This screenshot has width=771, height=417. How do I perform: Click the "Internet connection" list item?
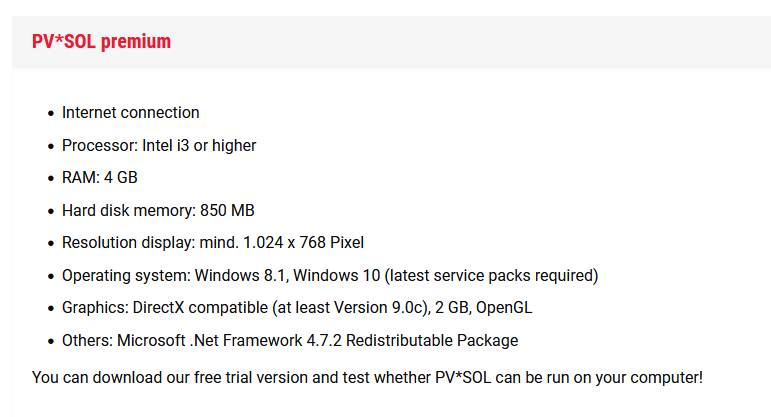[x=130, y=113]
